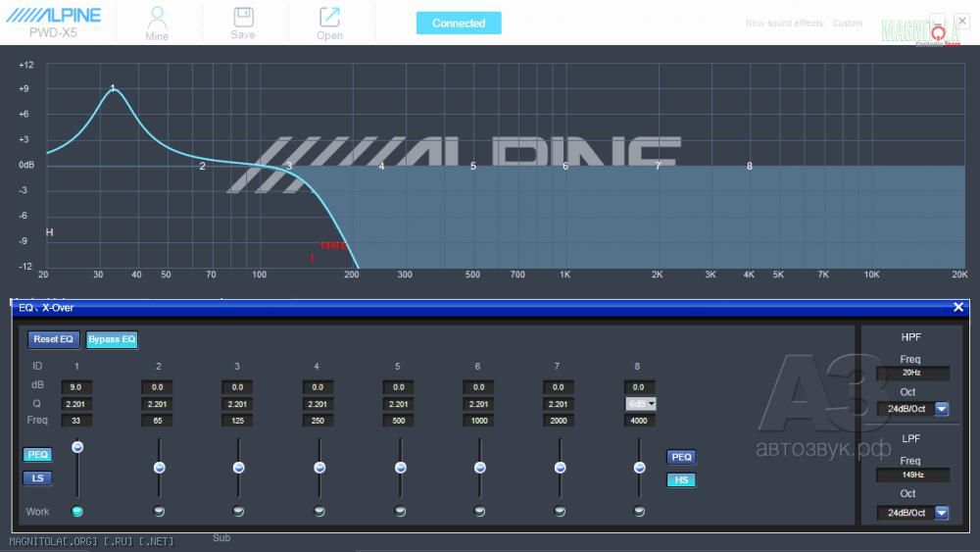Click the band 2 gain slider handle
This screenshot has width=980, height=552.
pos(160,468)
